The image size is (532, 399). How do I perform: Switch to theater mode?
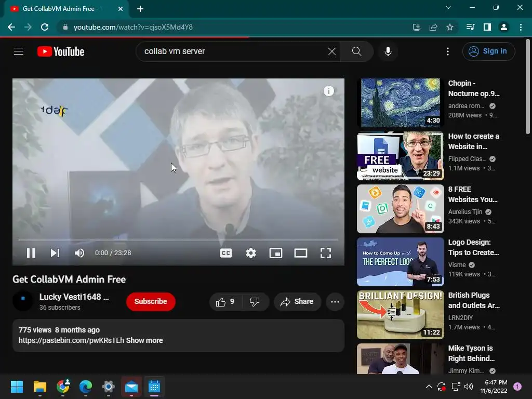301,253
